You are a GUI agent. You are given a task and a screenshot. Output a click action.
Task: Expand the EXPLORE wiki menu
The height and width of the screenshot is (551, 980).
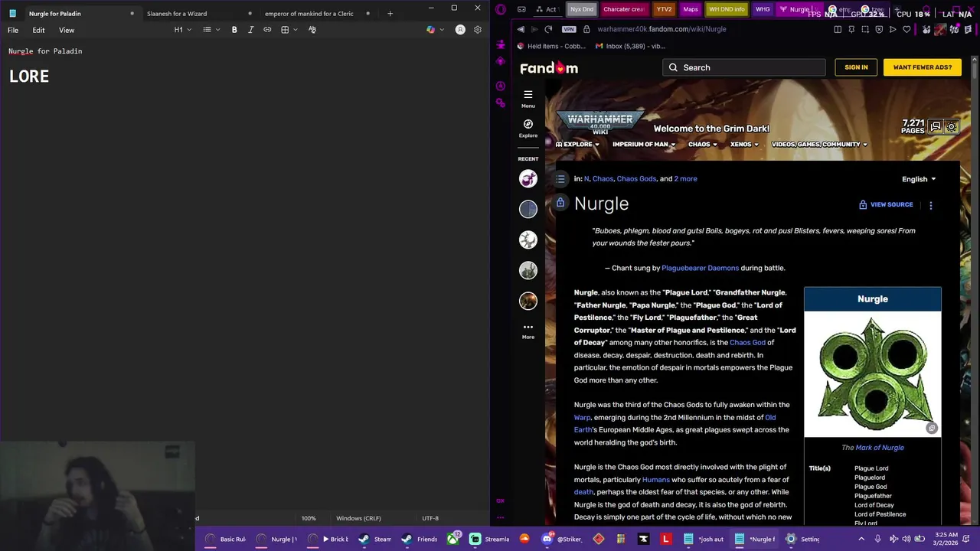pyautogui.click(x=577, y=144)
